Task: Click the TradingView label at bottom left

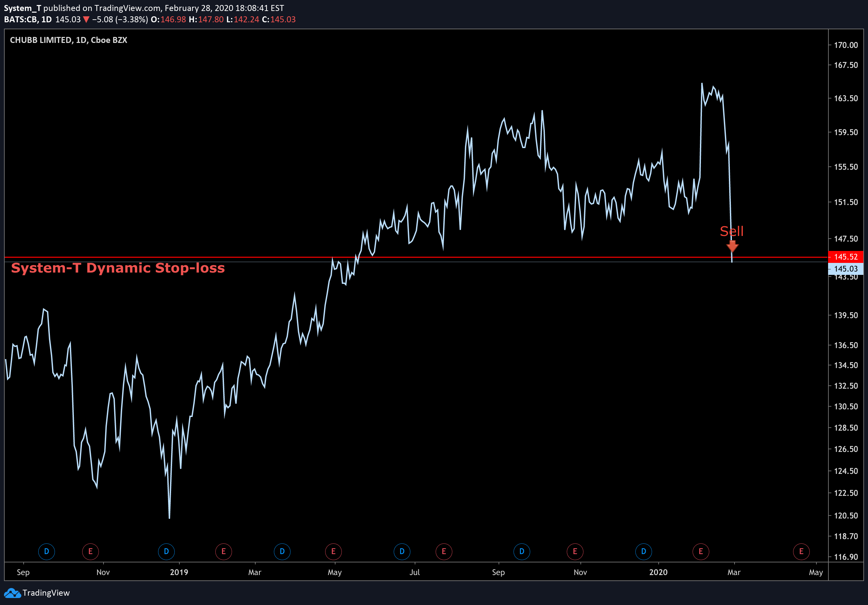Action: click(x=46, y=593)
